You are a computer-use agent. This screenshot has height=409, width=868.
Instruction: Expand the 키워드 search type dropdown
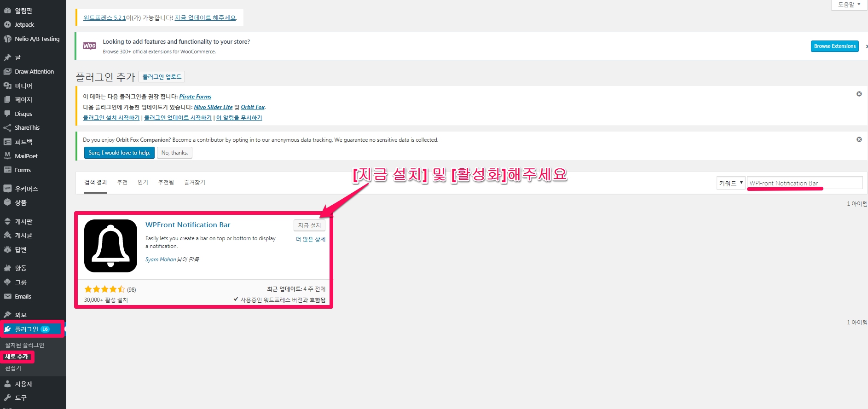pyautogui.click(x=730, y=183)
